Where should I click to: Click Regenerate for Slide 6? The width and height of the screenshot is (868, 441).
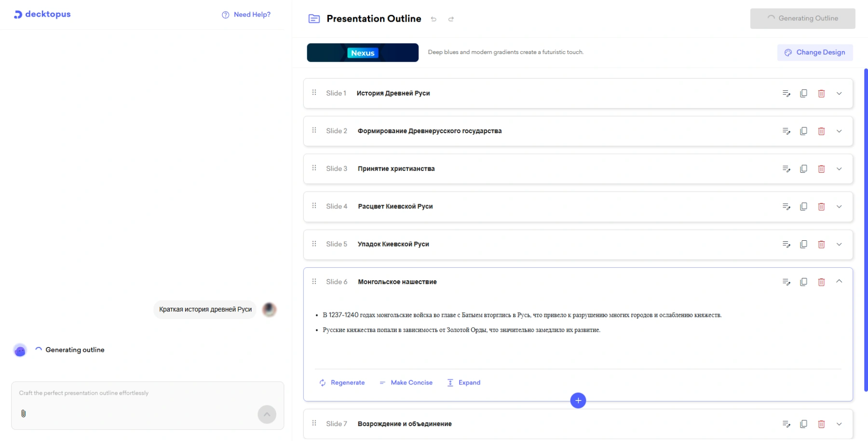tap(342, 383)
